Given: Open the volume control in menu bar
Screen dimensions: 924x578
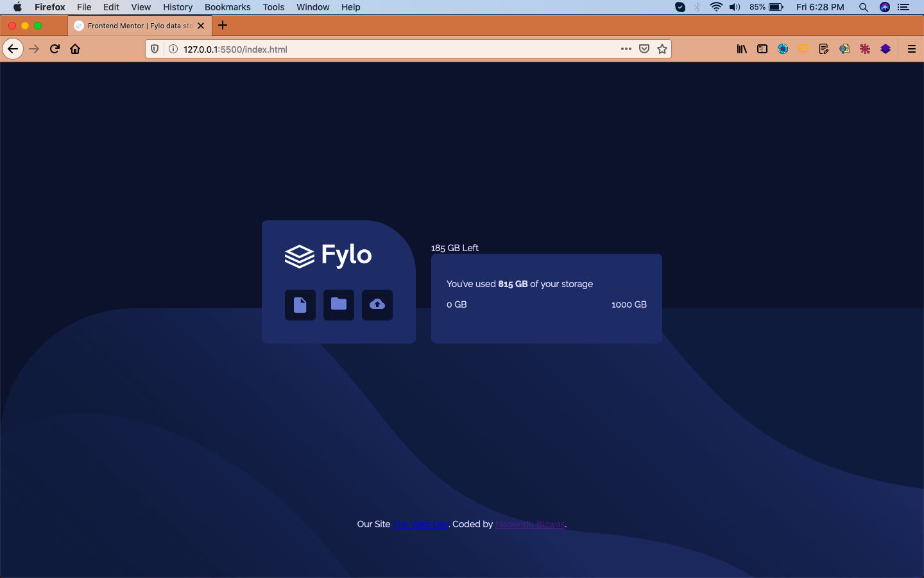Looking at the screenshot, I should [x=735, y=7].
